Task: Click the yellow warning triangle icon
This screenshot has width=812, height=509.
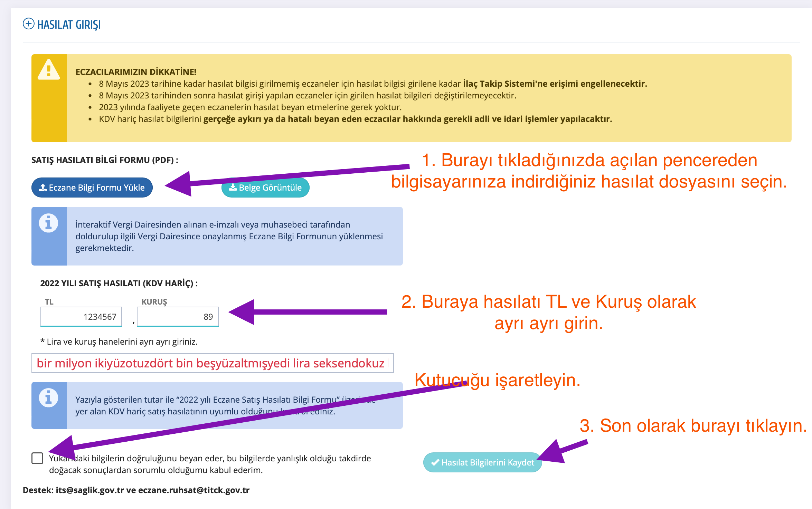Action: click(x=49, y=70)
